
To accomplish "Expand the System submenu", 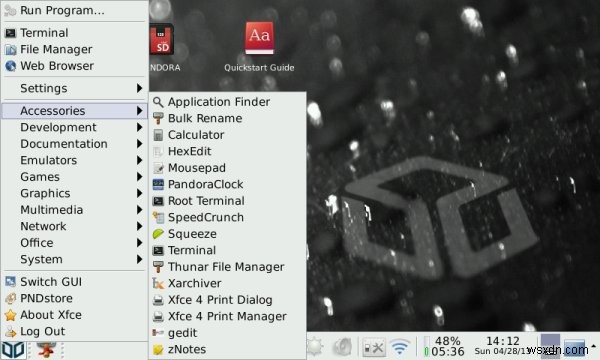I will click(74, 259).
